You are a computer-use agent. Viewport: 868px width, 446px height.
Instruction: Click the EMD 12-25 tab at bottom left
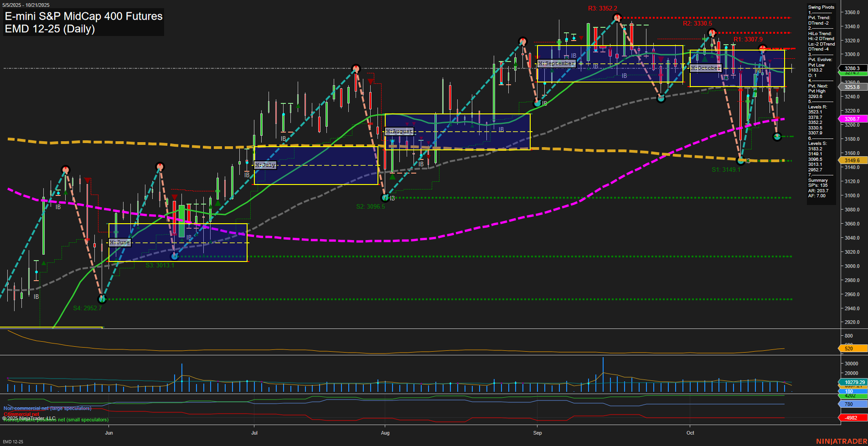13,441
